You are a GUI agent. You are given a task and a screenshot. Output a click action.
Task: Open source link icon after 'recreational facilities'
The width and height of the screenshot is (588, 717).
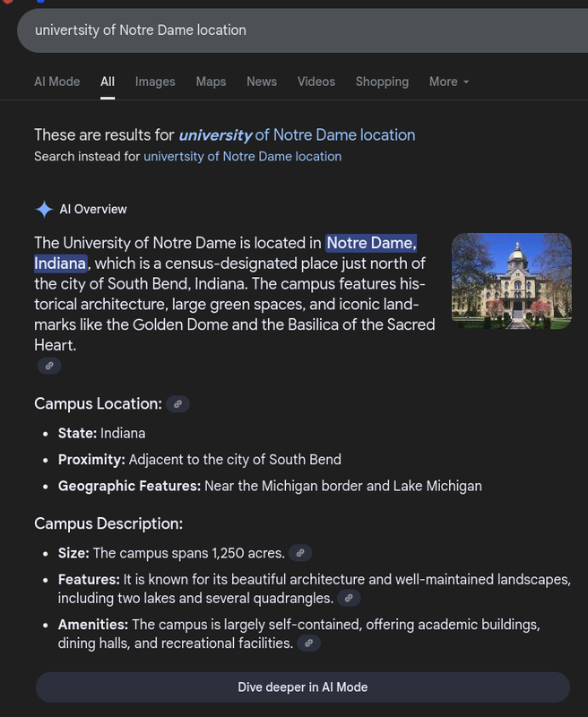308,644
